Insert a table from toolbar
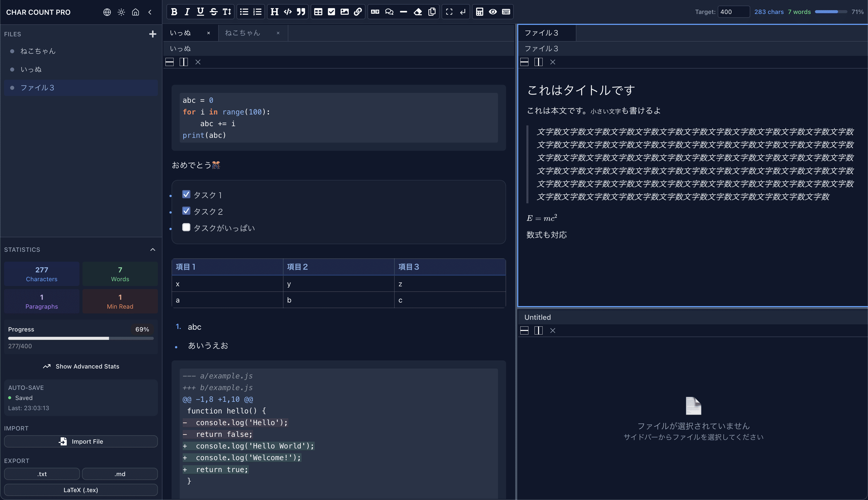Viewport: 868px width, 500px height. (x=318, y=12)
